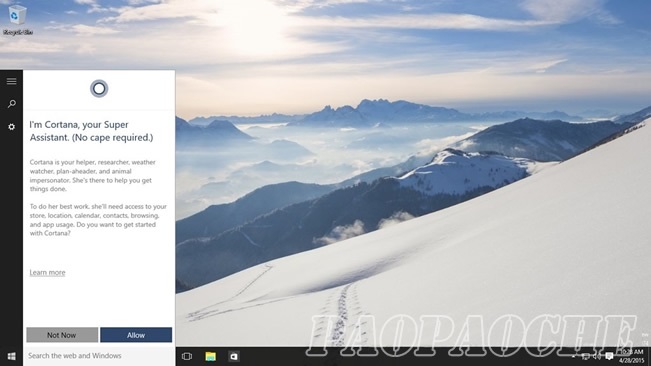Open the Action Center notification icon
The image size is (651, 366).
pyautogui.click(x=609, y=356)
